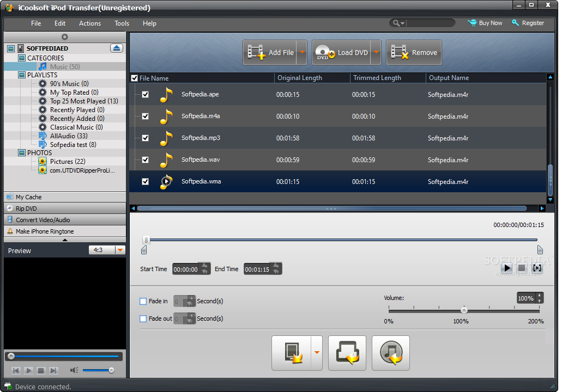
Task: Open the export to device dropdown arrow
Action: pyautogui.click(x=317, y=353)
